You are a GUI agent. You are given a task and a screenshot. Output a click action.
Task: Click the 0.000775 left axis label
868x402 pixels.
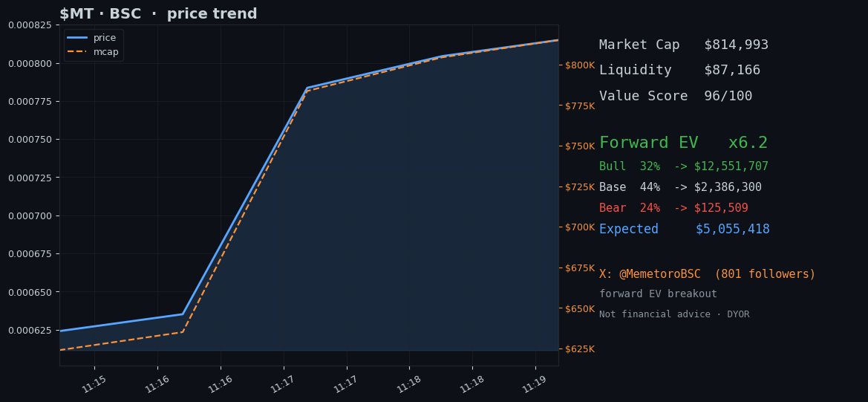coord(31,101)
